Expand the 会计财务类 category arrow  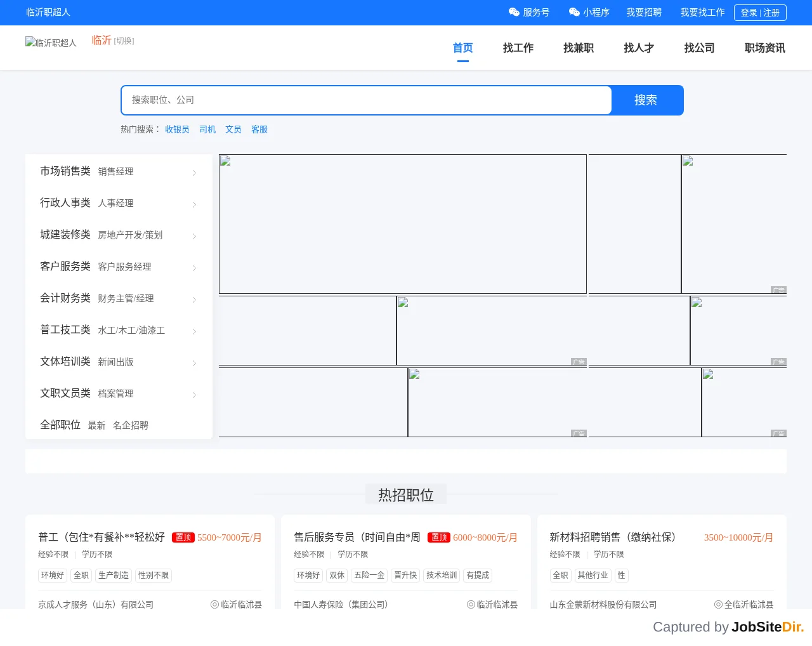point(194,300)
